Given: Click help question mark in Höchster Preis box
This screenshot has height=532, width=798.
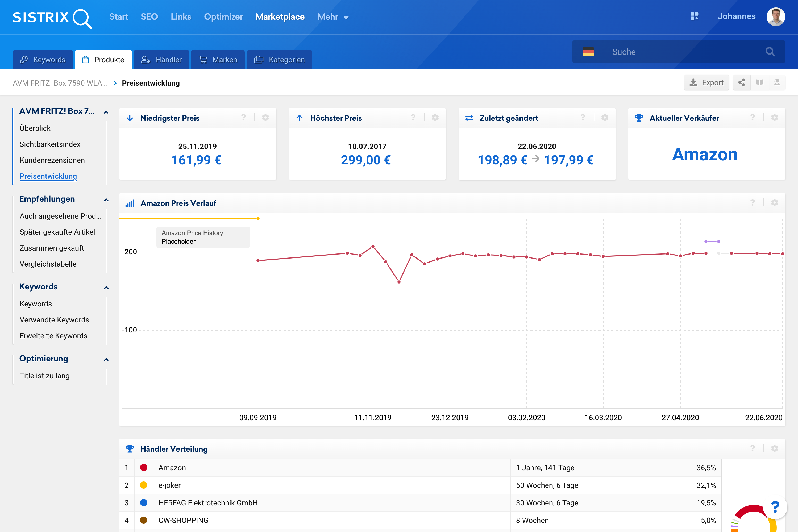Looking at the screenshot, I should [413, 118].
